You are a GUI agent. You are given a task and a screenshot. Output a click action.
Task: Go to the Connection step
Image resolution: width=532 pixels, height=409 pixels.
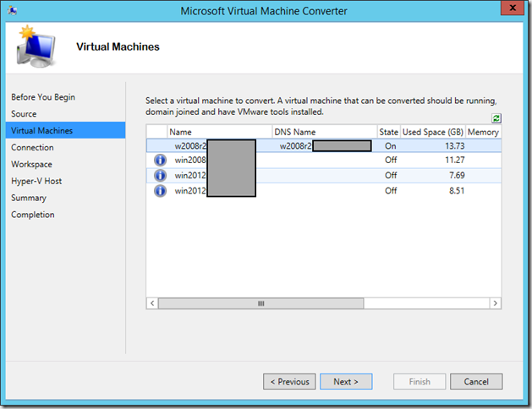pyautogui.click(x=32, y=147)
